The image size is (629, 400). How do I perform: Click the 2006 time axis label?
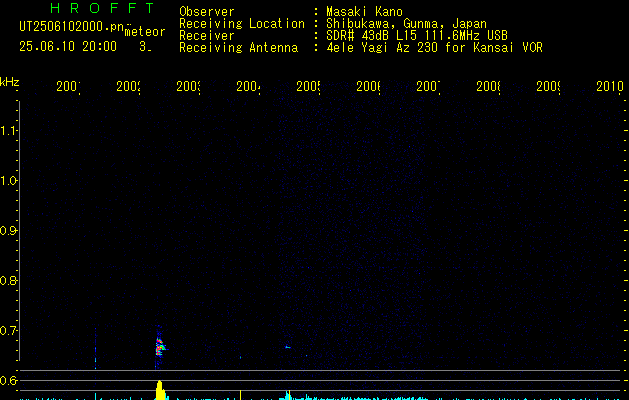pos(368,86)
